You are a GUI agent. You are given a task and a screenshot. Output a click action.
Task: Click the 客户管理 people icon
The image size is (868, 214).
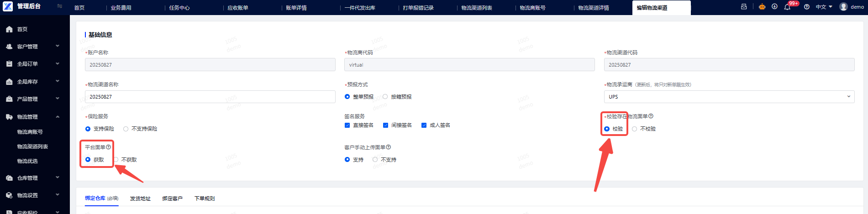tap(9, 47)
